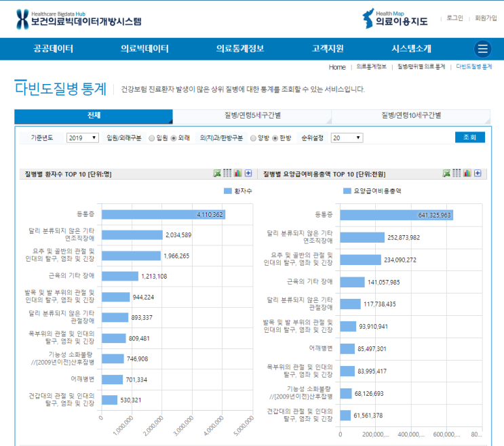The height and width of the screenshot is (446, 504).
Task: Show bar chart view for 요양급여비용총액 panel
Action: coord(467,173)
